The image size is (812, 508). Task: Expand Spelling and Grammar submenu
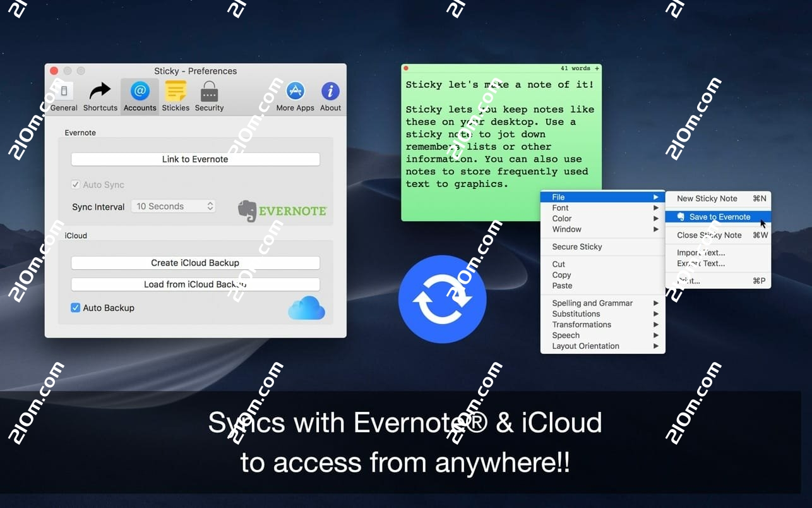click(603, 303)
